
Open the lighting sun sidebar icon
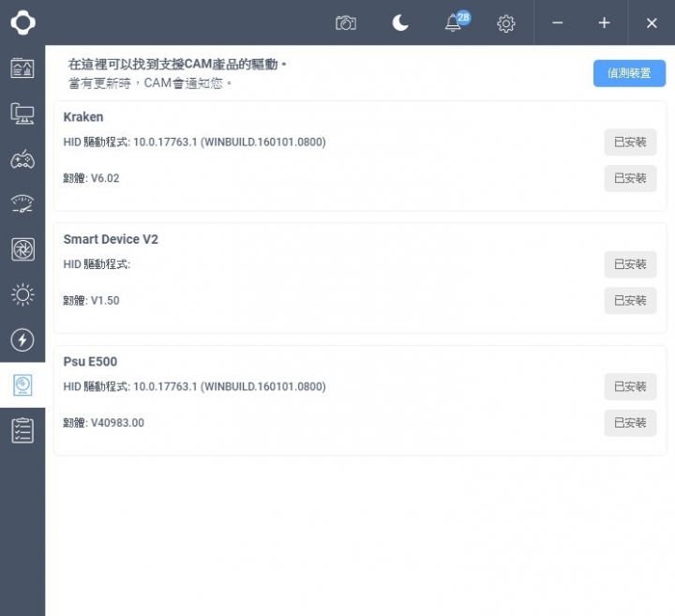coord(22,294)
